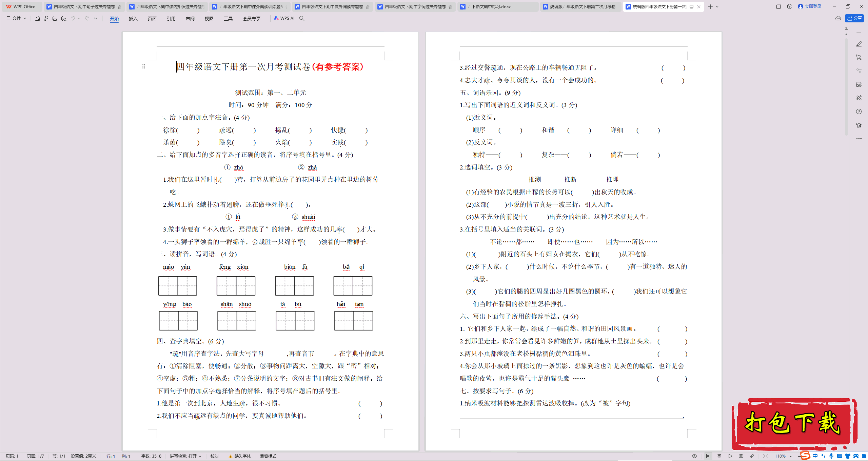Image resolution: width=868 pixels, height=461 pixels.
Task: Open the 插入 ribbon tab
Action: pyautogui.click(x=133, y=19)
